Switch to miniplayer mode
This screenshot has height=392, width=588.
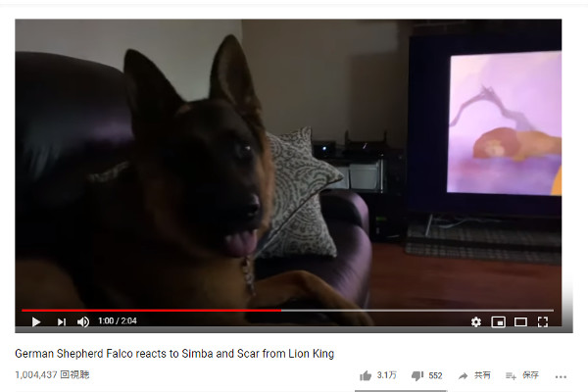pos(498,321)
